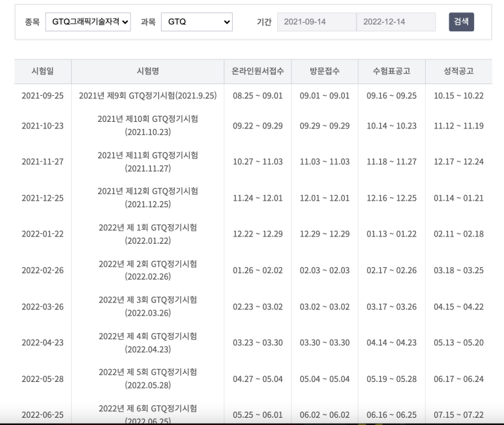Viewport: 504px width, 425px height.
Task: Click visit registration cell 02.03 ~ 02.03
Action: pos(325,271)
